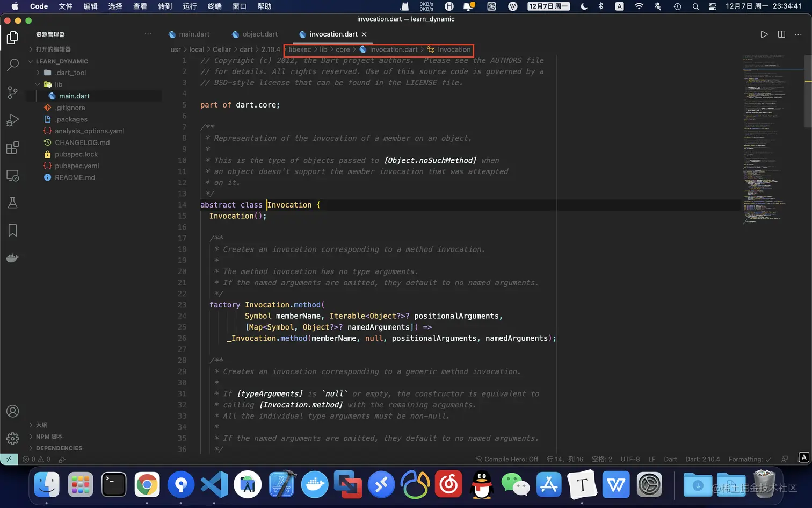Open the Extensions view

pos(12,148)
